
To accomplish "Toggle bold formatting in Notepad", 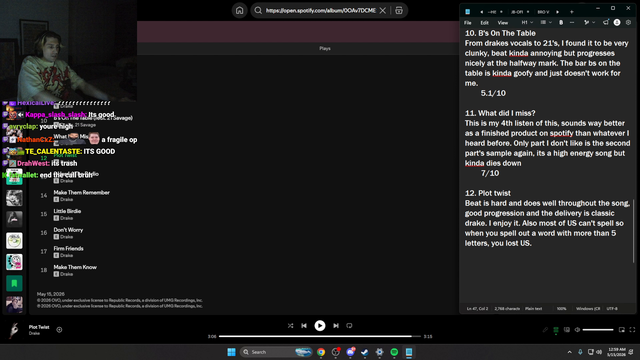I will (x=561, y=23).
